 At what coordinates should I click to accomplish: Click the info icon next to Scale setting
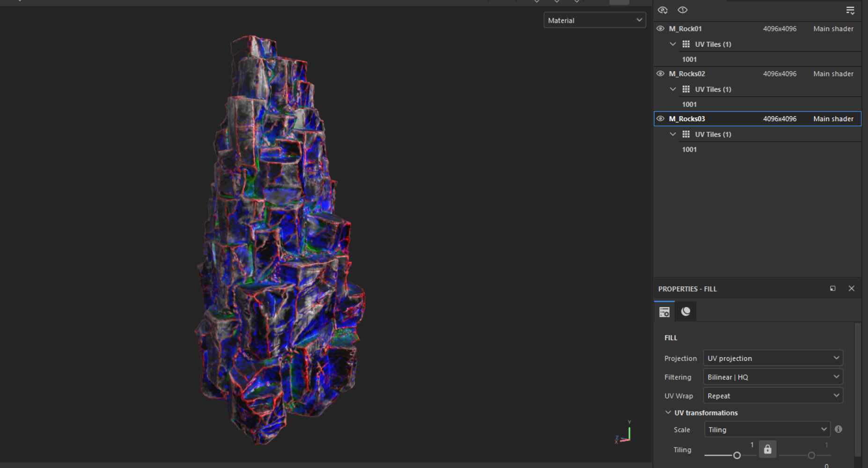[838, 429]
